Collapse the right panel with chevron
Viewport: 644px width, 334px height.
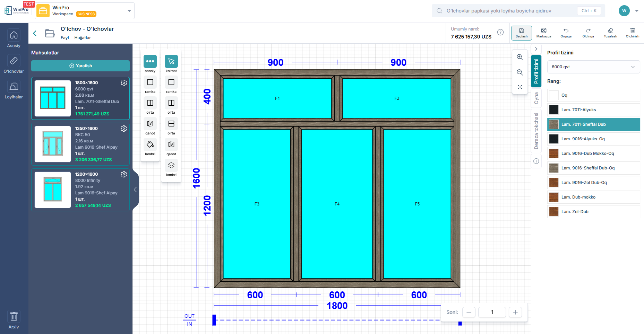(536, 49)
